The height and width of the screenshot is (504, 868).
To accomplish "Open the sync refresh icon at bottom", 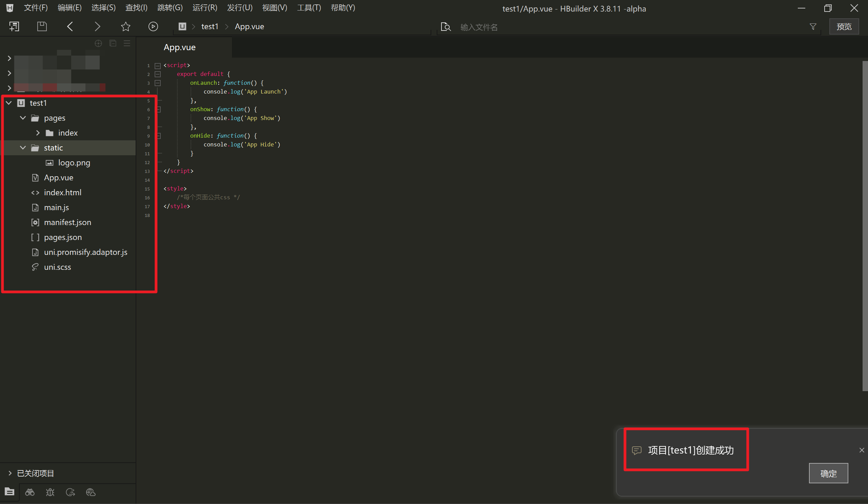I will click(x=71, y=492).
